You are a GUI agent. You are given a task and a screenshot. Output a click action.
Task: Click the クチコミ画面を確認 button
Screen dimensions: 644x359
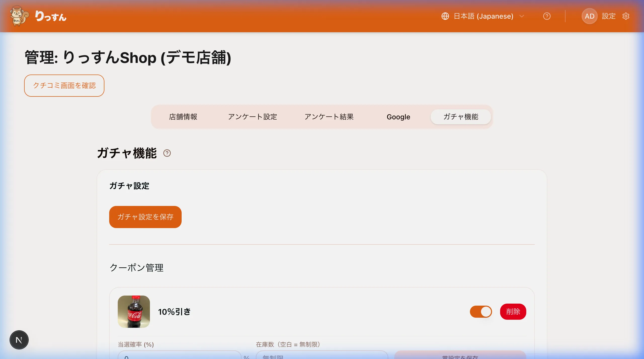pyautogui.click(x=64, y=85)
